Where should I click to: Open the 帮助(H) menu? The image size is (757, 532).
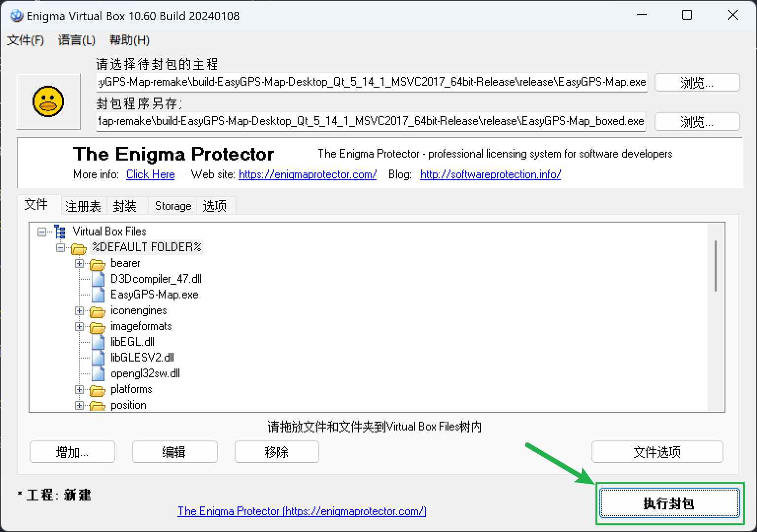[x=129, y=40]
